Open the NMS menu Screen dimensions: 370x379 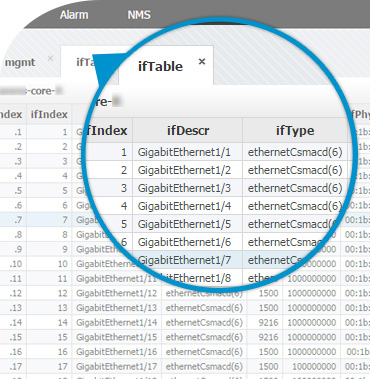[x=139, y=15]
